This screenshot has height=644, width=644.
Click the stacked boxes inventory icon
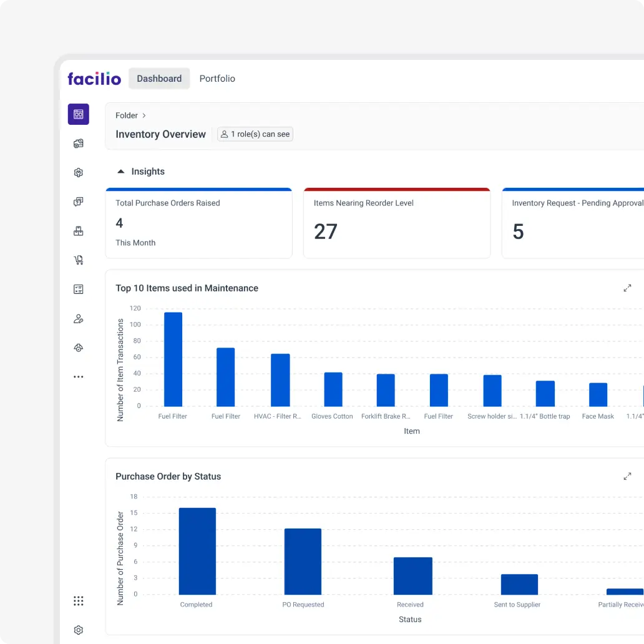pos(79,231)
